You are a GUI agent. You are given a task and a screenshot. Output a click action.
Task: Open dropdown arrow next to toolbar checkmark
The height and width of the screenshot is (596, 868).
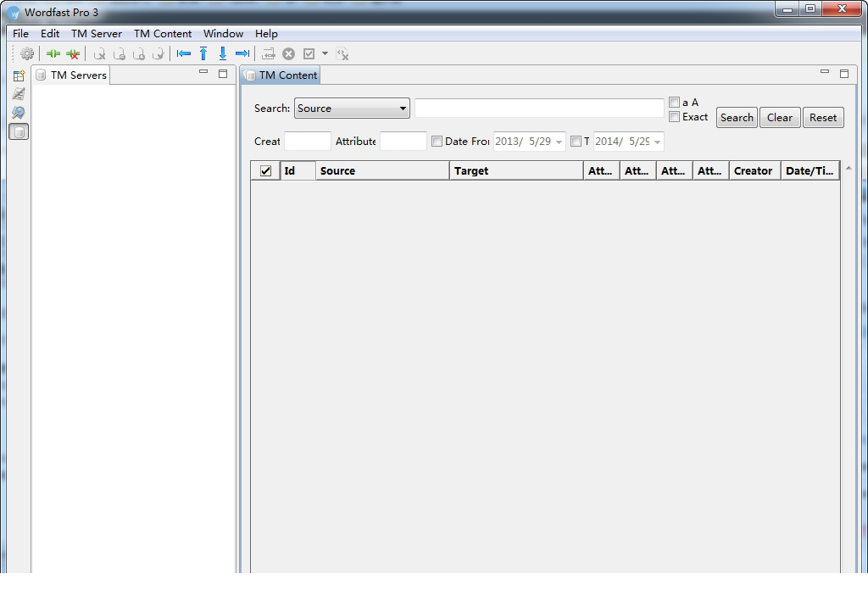325,53
